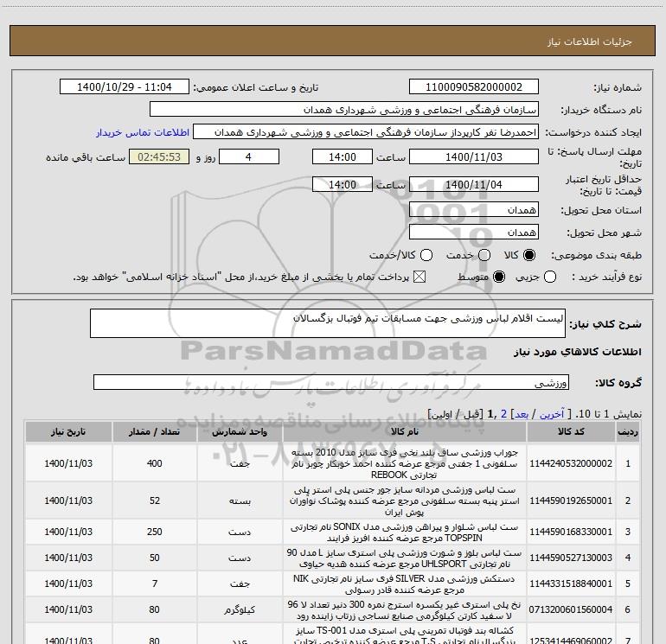The height and width of the screenshot is (644, 666).
Task: Go to the آخرین page link
Action: pyautogui.click(x=552, y=414)
